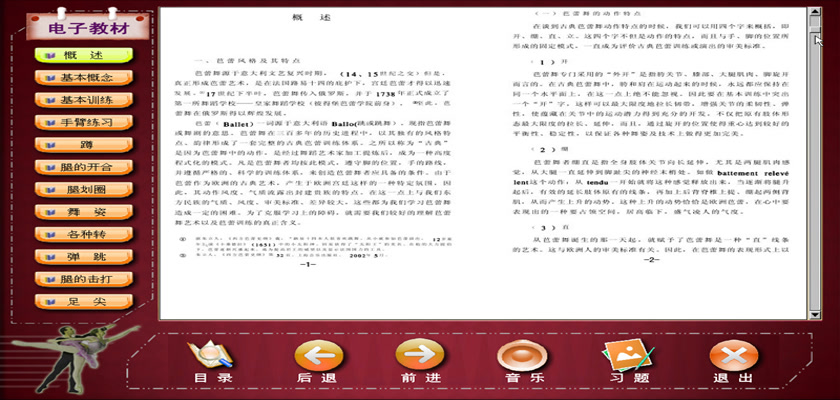Open the 腿的开合 chapter
Viewport: 840px width, 400px height.
pos(84,167)
